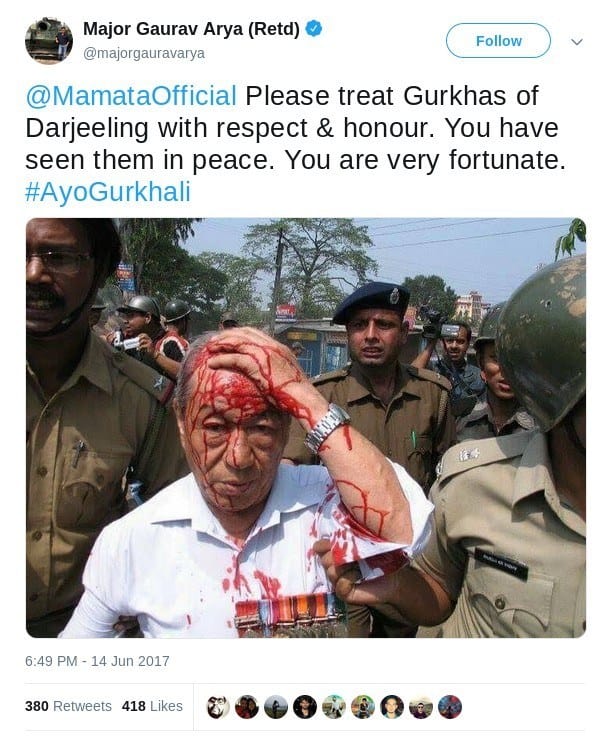Click the second liker avatar
Screen dimensions: 607x739
click(x=247, y=706)
